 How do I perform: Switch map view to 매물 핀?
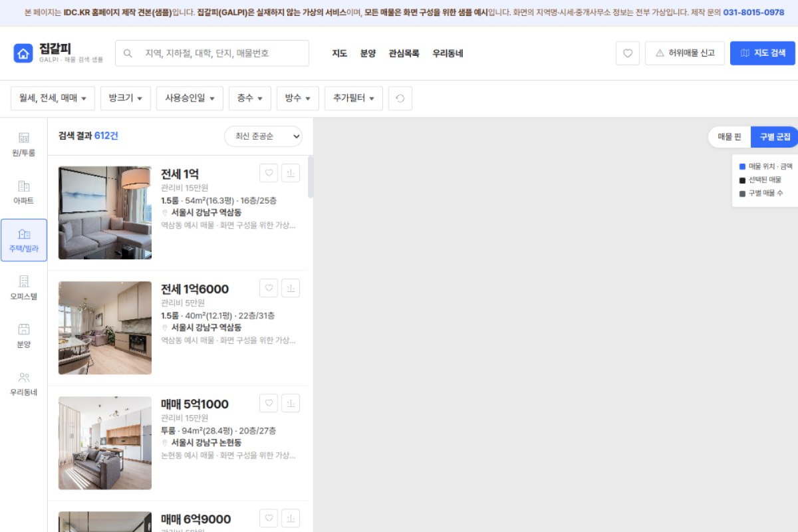729,137
